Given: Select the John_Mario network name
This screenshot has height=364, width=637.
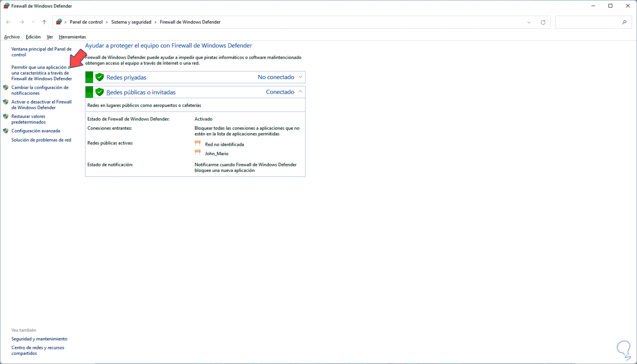Looking at the screenshot, I should tap(217, 154).
